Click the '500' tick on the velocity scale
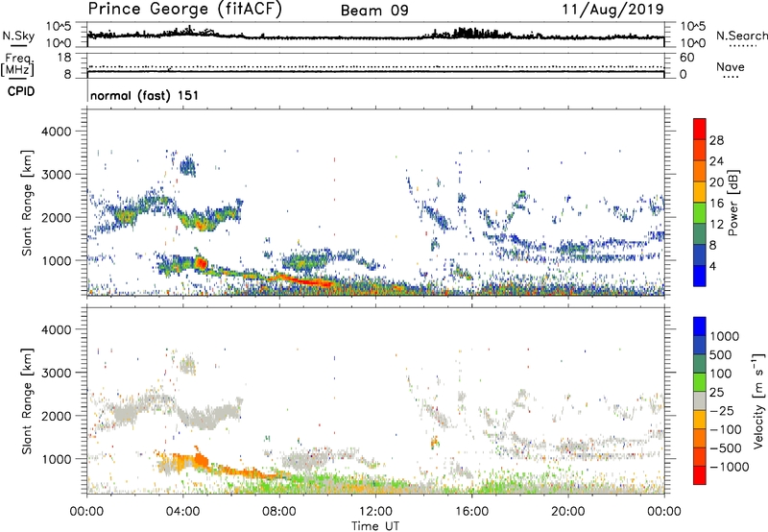This screenshot has height=532, width=768. [x=721, y=355]
